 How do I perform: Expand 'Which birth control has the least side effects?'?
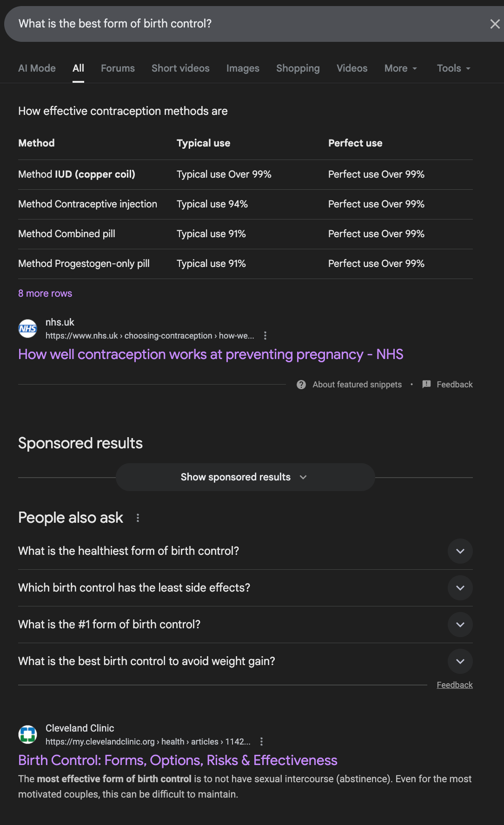pyautogui.click(x=460, y=588)
